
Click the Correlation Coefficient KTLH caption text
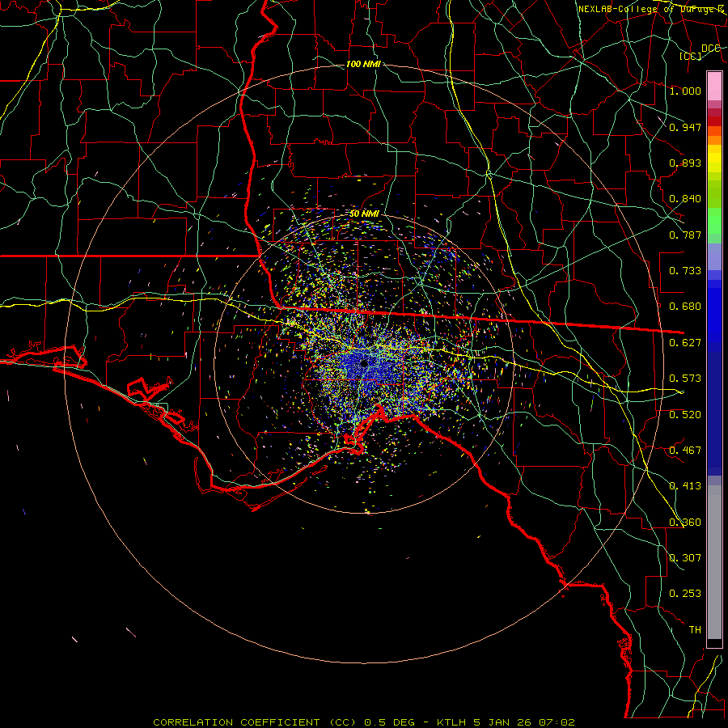point(364,722)
